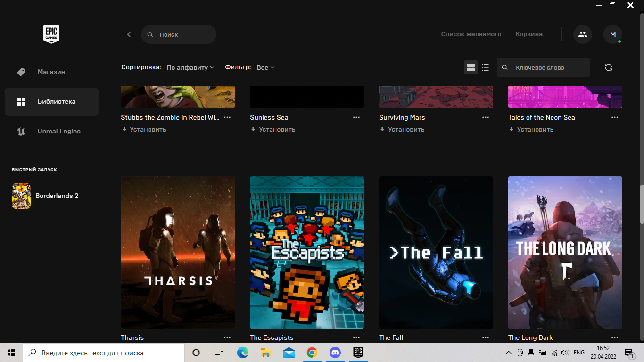This screenshot has height=362, width=644.
Task: Open the three-dot menu for Surviving Mars
Action: click(486, 117)
